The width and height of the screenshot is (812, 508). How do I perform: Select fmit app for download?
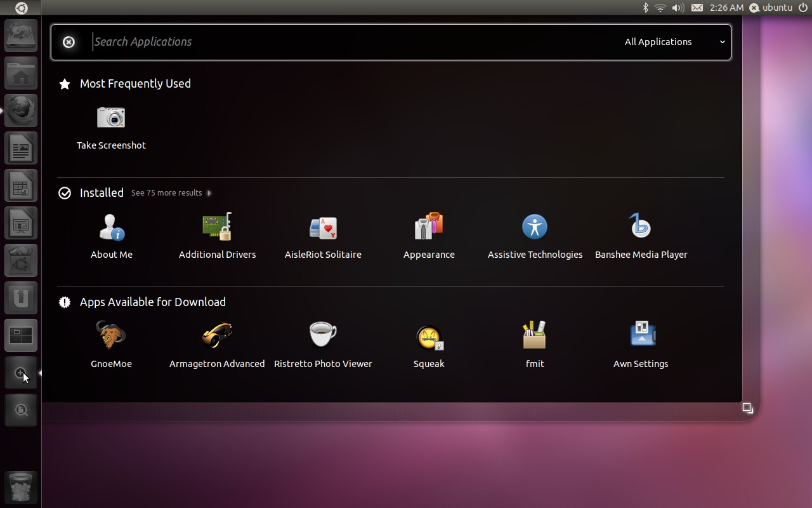pos(535,345)
